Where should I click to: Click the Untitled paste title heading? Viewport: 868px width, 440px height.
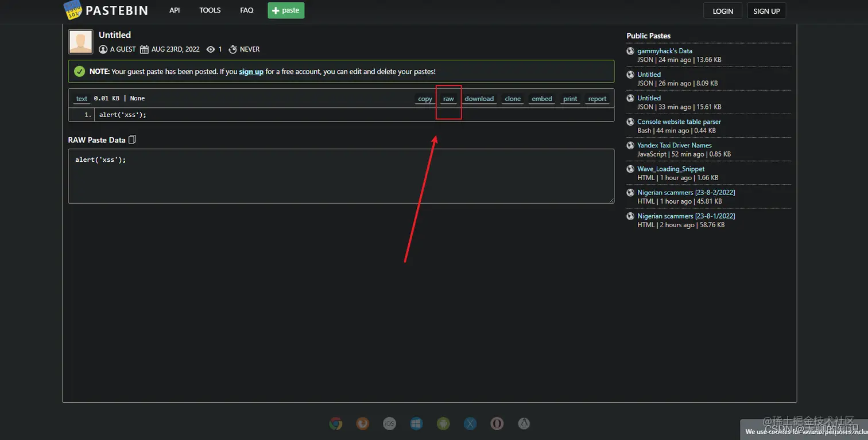(115, 35)
